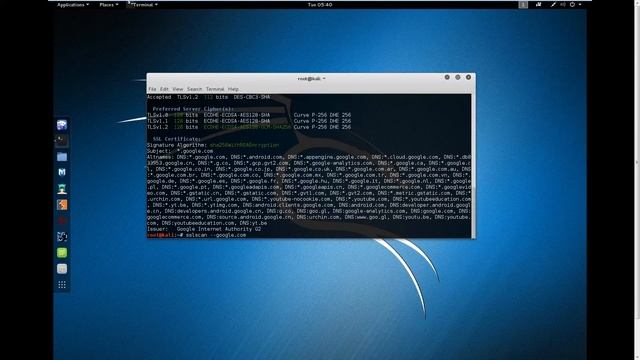Click the 'Altnames:' line start
This screenshot has height=360, width=640.
pos(160,157)
